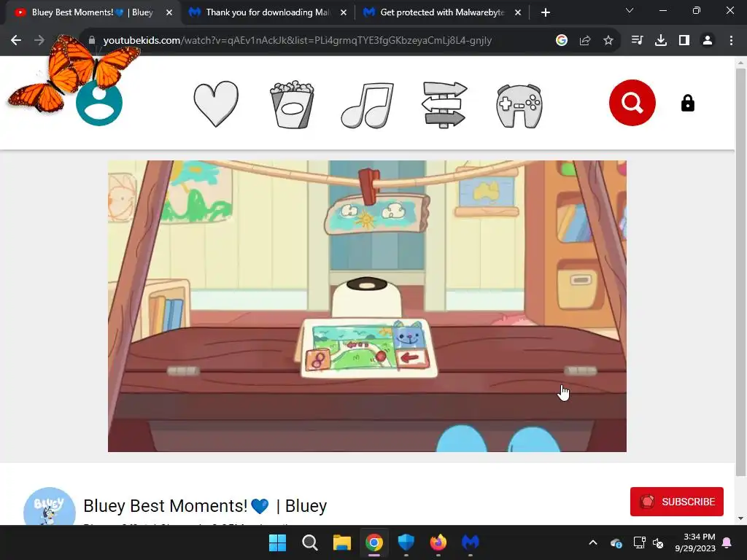The height and width of the screenshot is (560, 747).
Task: Close the Bluey Best Moments tab
Action: [169, 13]
